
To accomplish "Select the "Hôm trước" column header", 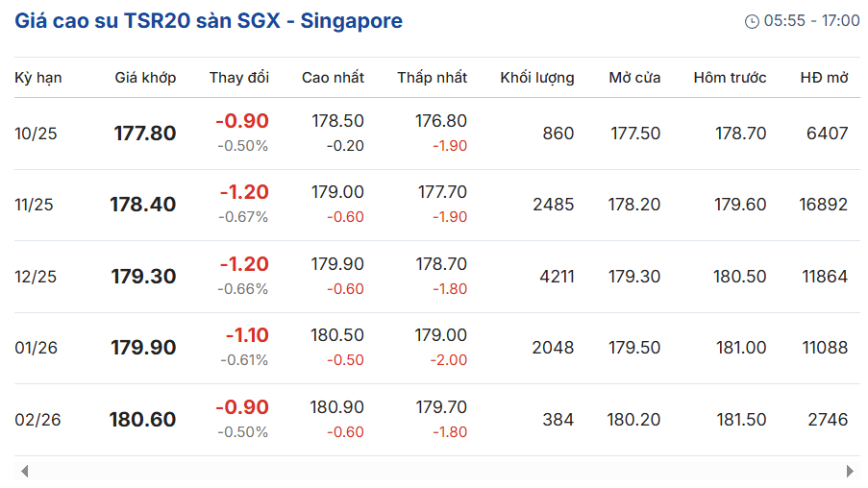I will click(730, 78).
